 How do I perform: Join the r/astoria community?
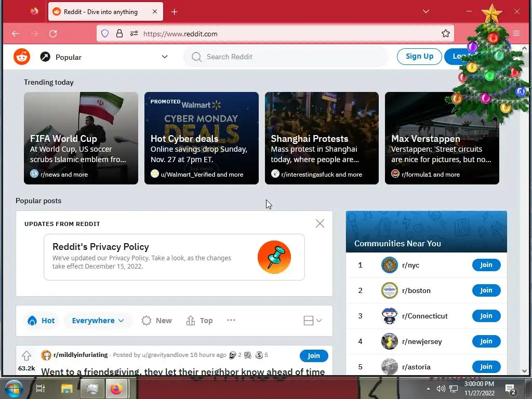(486, 366)
